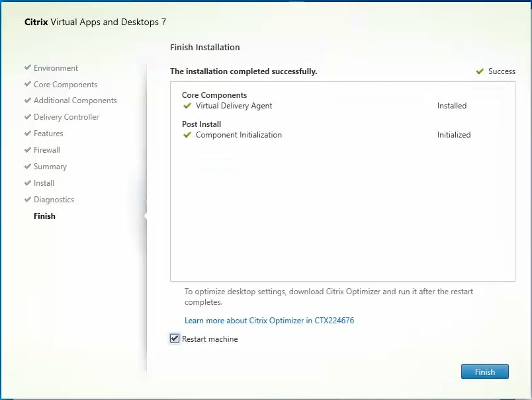Click the checkmark next to Diagnostics
The height and width of the screenshot is (400, 532).
[26, 200]
